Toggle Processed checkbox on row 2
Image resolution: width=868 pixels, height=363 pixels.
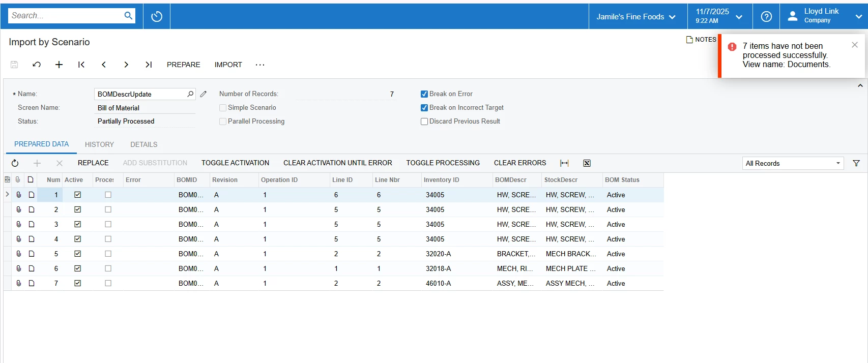tap(108, 209)
